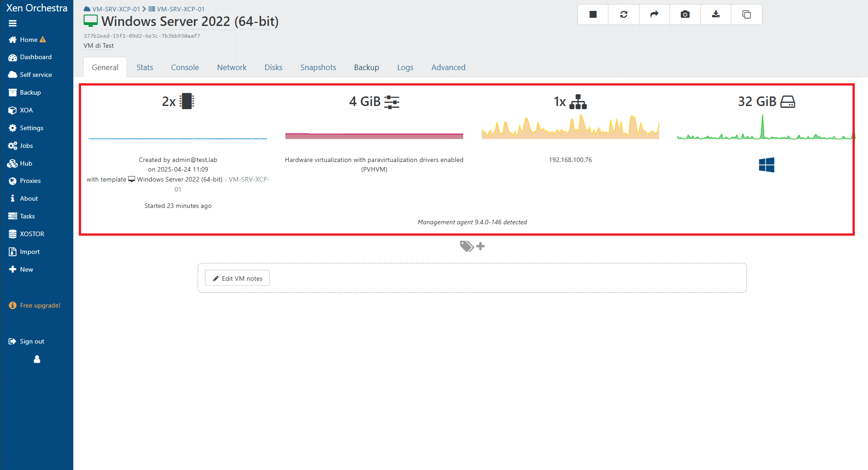Open Hub in the sidebar
The image size is (868, 470).
(20, 163)
